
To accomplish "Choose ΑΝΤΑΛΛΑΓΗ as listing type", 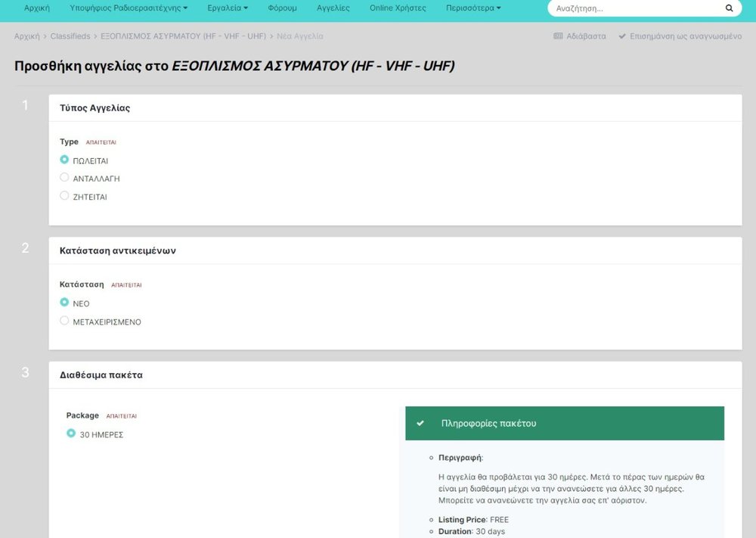I will (x=64, y=178).
